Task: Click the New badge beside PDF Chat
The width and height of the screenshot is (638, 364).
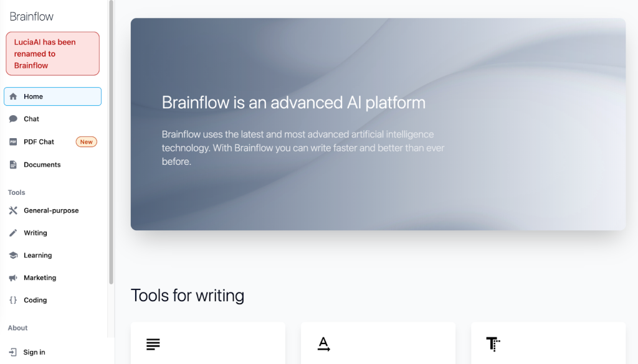Action: (86, 142)
